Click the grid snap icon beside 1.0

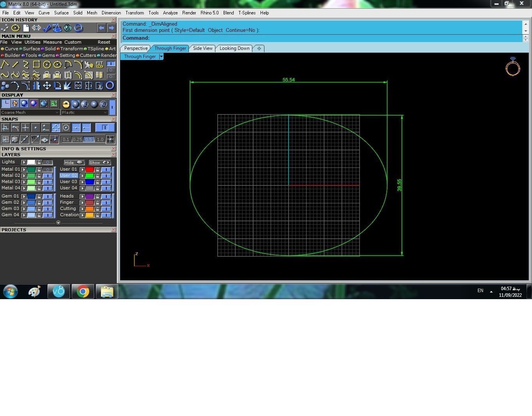110,139
